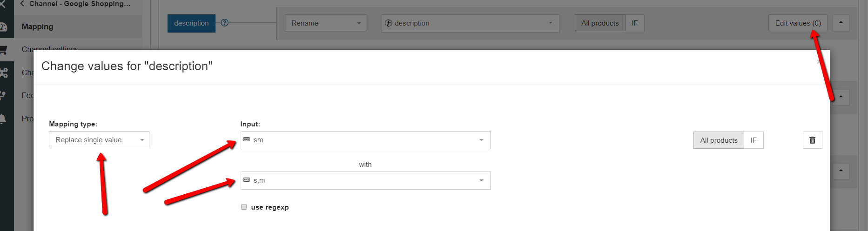
Task: Click the X icon at top-left corner
Action: pyautogui.click(x=3, y=4)
